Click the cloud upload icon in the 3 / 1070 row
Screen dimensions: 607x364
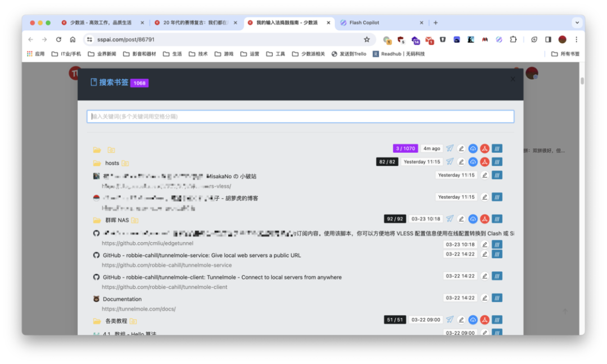(473, 148)
